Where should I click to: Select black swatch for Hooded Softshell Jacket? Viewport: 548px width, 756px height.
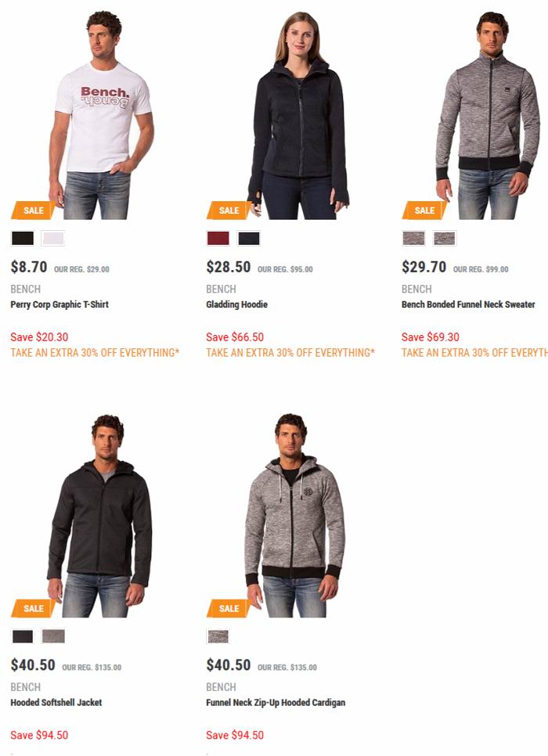click(x=23, y=636)
